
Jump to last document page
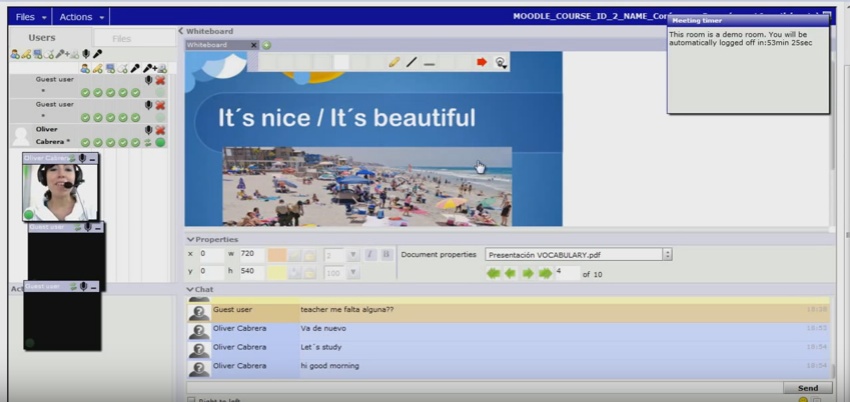pyautogui.click(x=545, y=273)
